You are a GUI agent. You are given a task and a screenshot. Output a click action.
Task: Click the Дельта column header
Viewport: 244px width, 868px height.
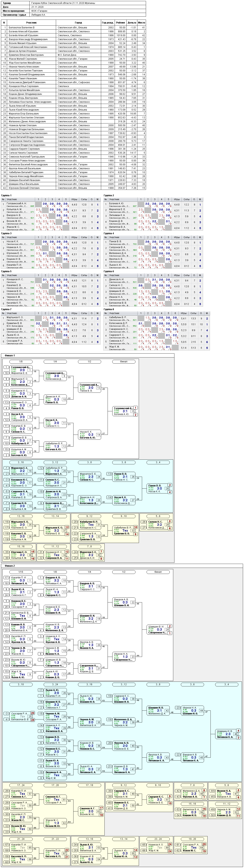pos(132,23)
